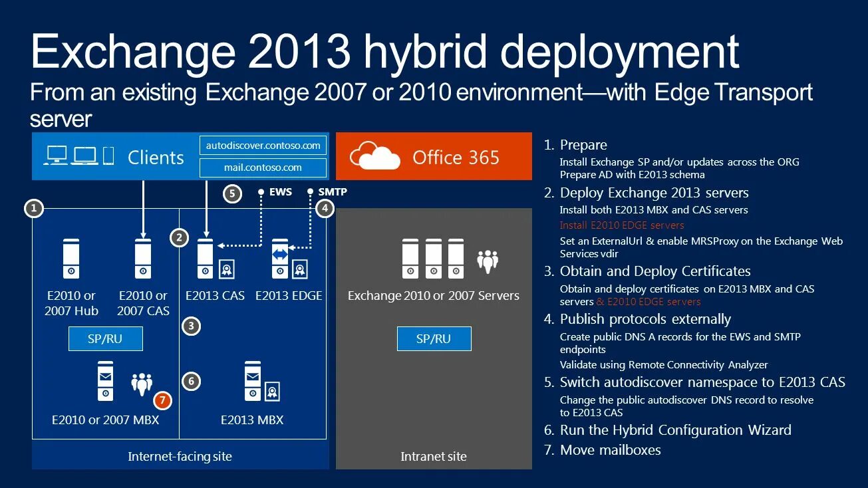Screen dimensions: 868x488
Task: Click the '1. Prepare' heading
Action: (x=576, y=145)
